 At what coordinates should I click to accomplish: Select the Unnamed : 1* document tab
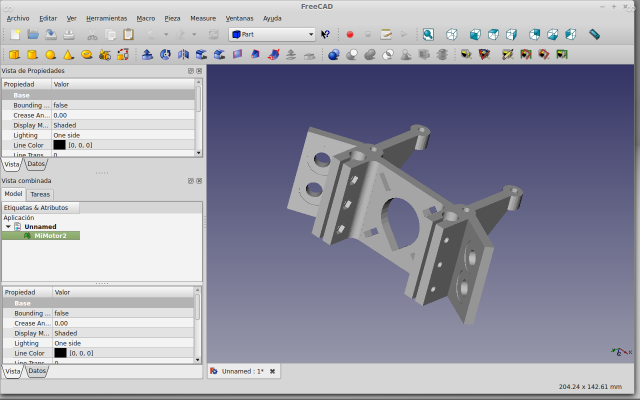(242, 371)
